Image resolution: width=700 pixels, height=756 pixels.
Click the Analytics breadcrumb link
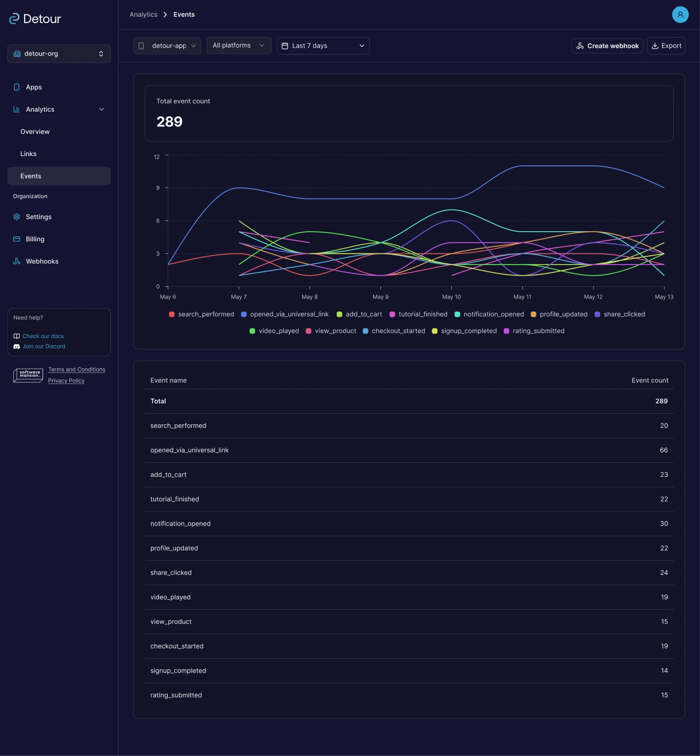144,15
